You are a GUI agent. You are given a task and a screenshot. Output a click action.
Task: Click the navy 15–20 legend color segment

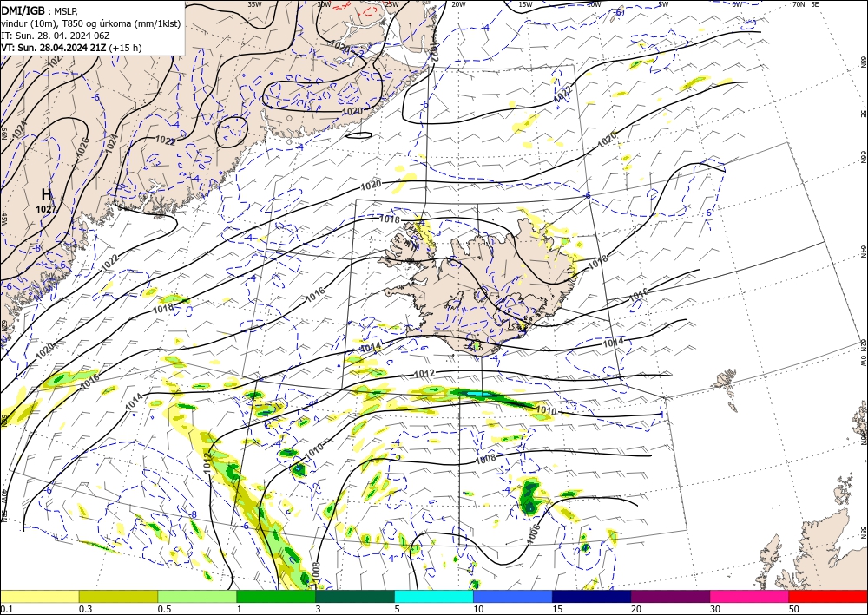(592, 596)
